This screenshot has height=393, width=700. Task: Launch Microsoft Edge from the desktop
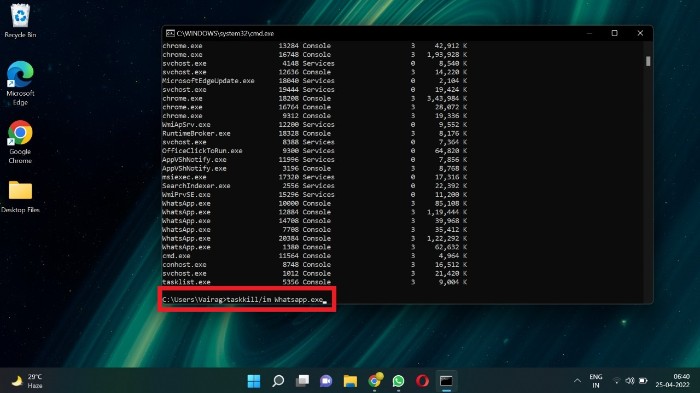20,83
